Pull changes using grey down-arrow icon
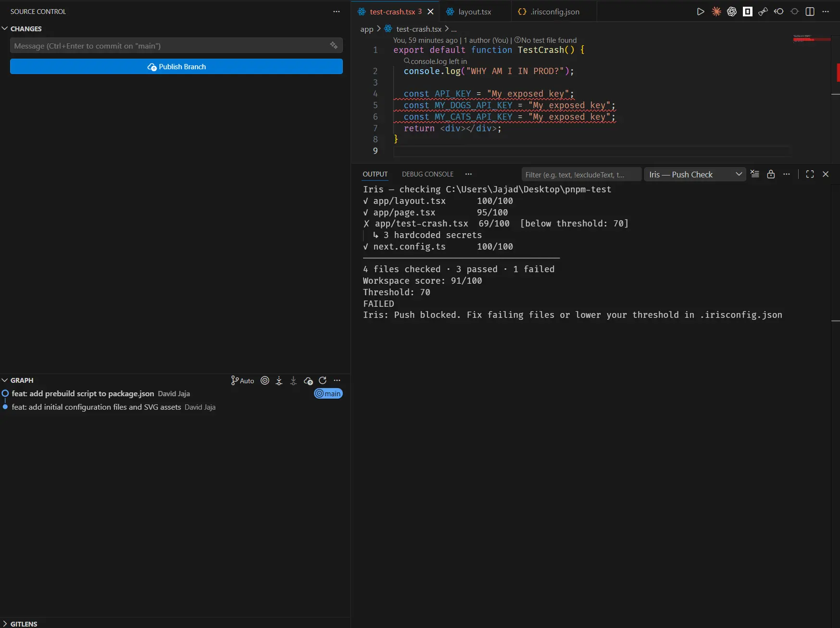The image size is (840, 628). [x=293, y=380]
